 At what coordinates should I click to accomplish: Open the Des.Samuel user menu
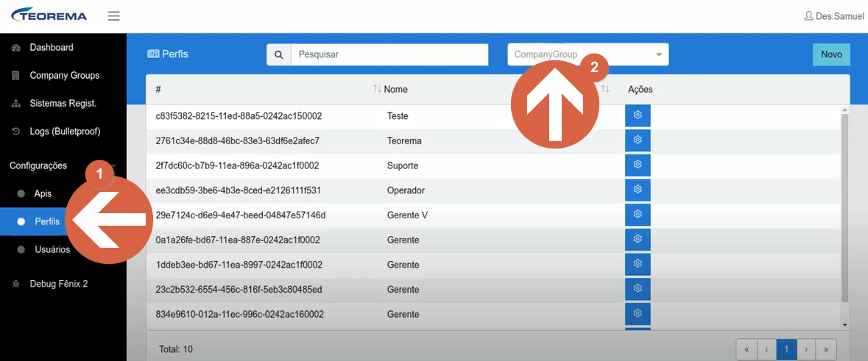pos(833,17)
